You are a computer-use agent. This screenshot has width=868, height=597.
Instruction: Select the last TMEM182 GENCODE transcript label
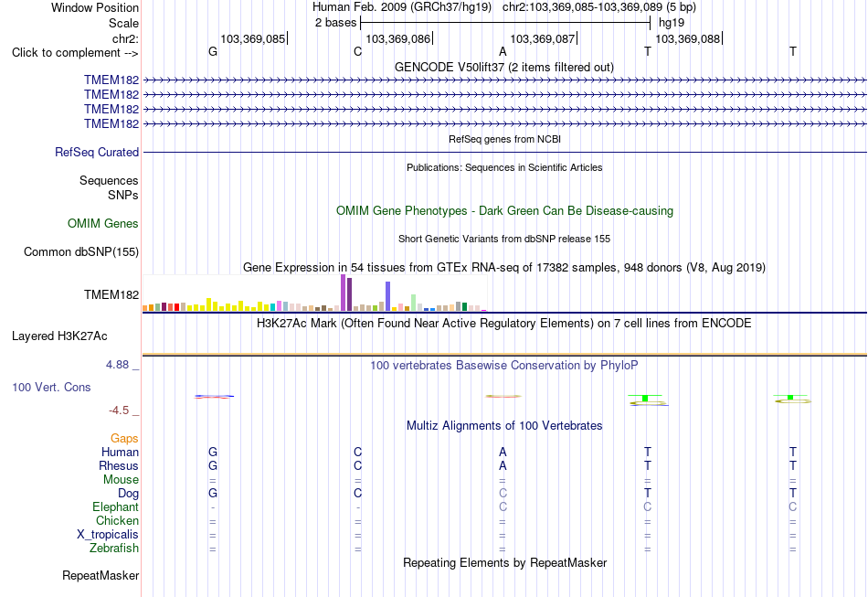[111, 123]
